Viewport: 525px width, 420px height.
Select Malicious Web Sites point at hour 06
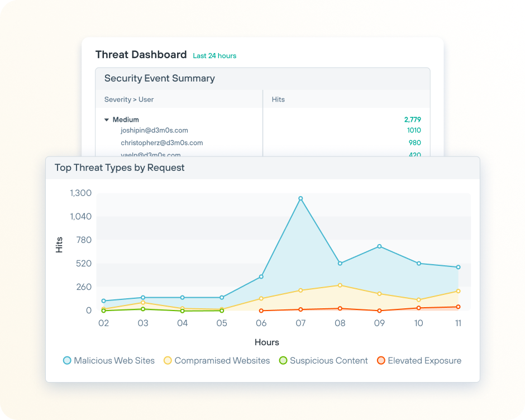261,276
